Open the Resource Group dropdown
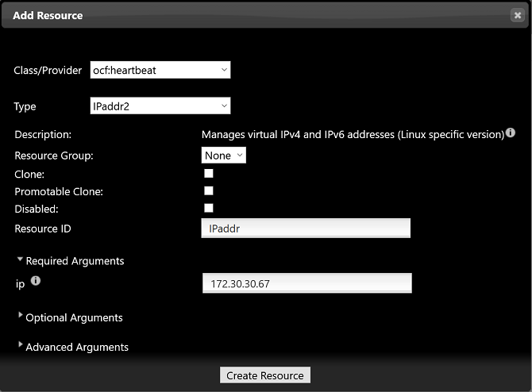This screenshot has width=532, height=392. pos(224,156)
